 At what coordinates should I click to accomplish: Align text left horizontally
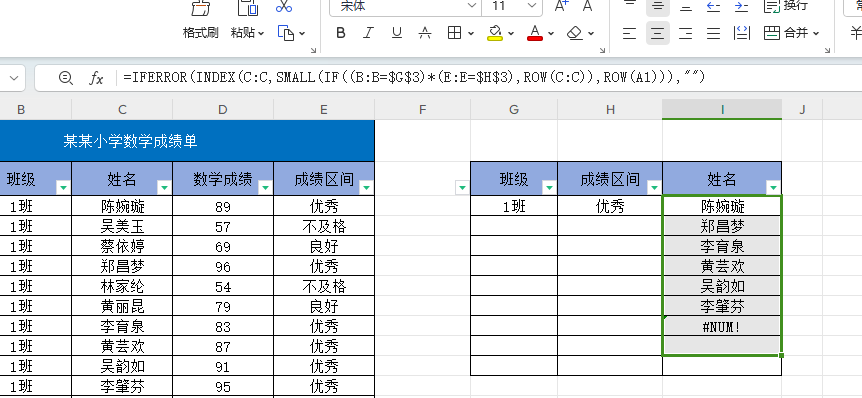(629, 34)
